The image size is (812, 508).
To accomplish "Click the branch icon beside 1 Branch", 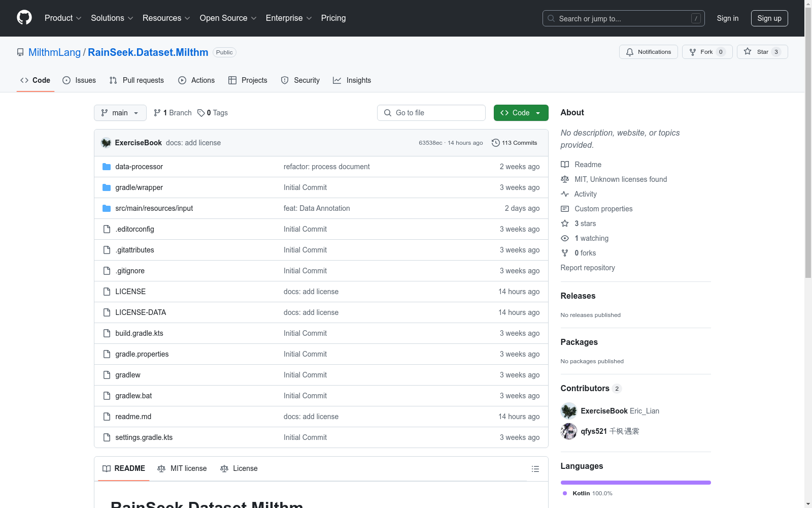I will coord(157,113).
